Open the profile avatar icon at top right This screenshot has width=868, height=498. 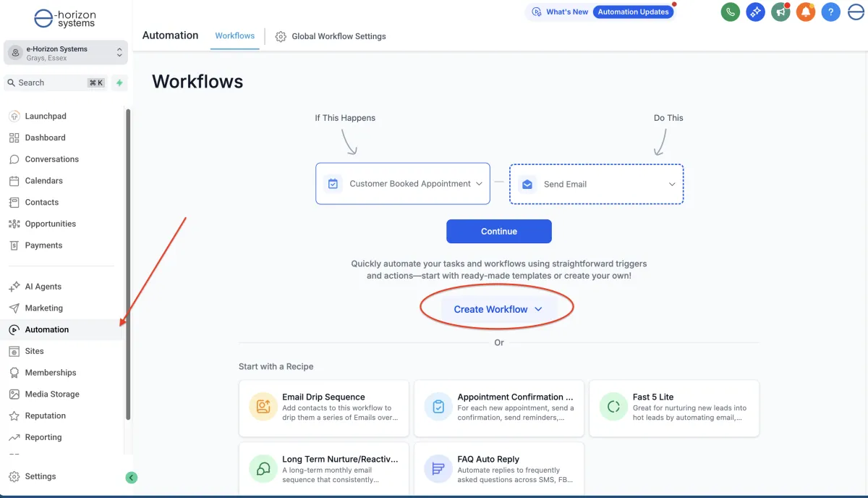click(x=856, y=12)
